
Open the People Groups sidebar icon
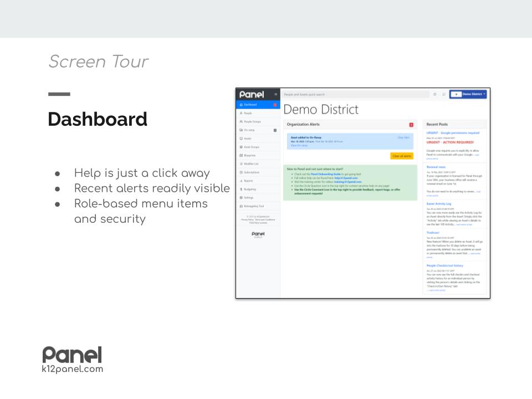tap(241, 121)
